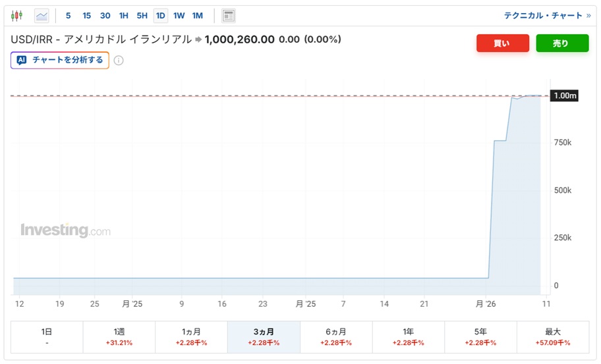Image resolution: width=601 pixels, height=364 pixels.
Task: Click the 1.00m price label on axis
Action: coord(565,96)
